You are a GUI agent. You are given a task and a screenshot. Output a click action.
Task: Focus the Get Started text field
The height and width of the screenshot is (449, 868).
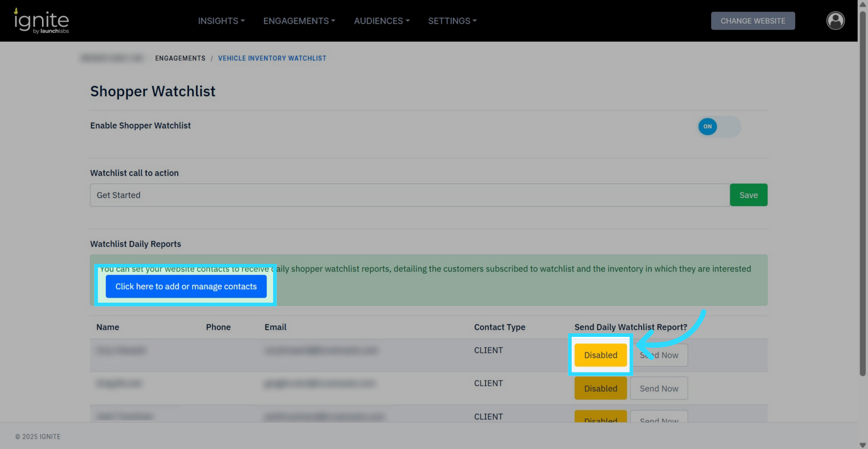click(409, 195)
